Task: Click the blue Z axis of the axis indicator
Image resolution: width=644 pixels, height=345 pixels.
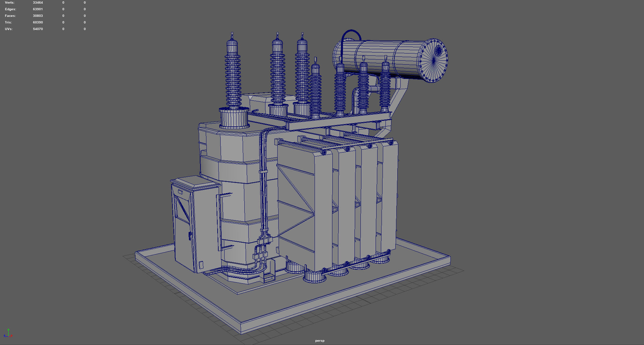Action: (5, 336)
